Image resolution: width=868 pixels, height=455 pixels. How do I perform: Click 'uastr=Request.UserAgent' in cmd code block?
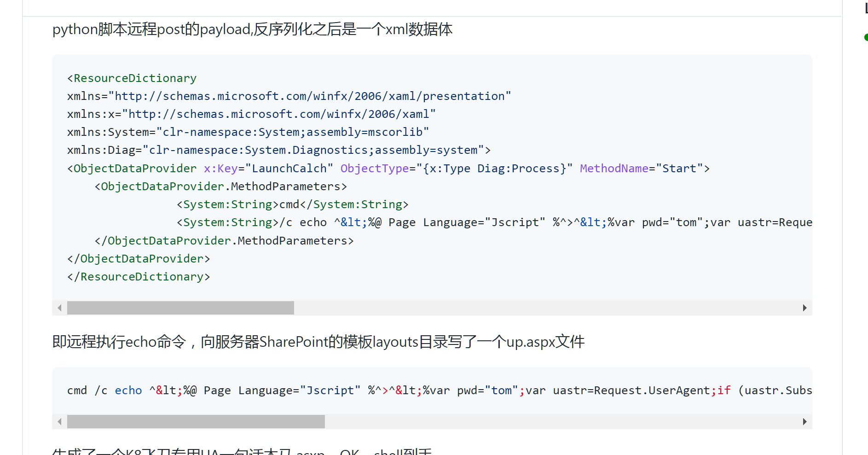pos(631,391)
